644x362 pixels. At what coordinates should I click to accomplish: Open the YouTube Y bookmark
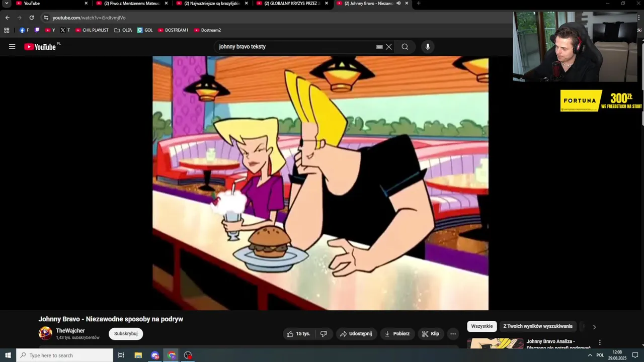click(x=50, y=30)
